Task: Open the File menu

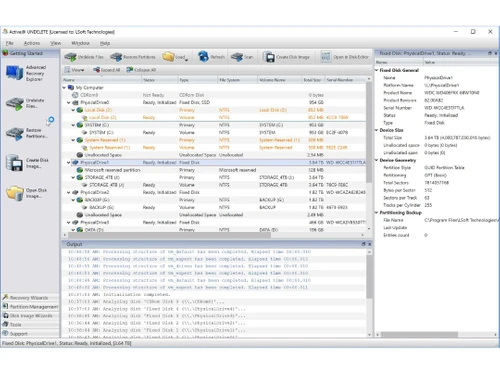Action: (x=10, y=43)
